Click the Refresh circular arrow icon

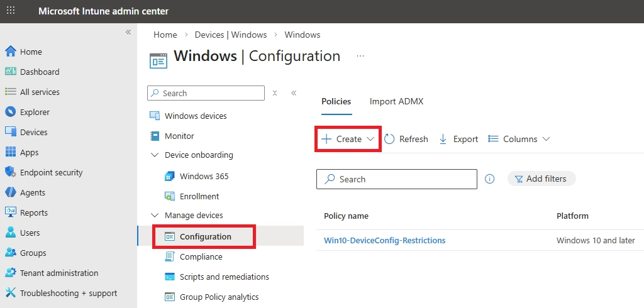tap(389, 139)
